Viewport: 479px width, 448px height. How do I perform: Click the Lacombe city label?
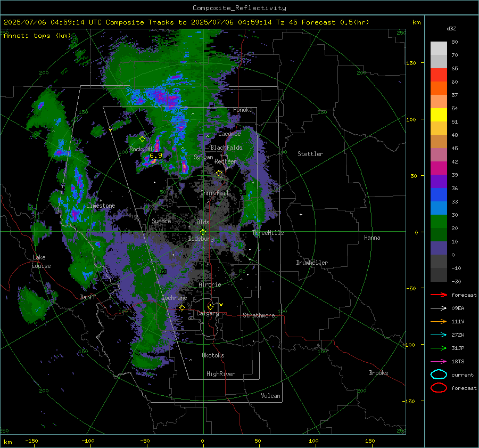coord(229,134)
